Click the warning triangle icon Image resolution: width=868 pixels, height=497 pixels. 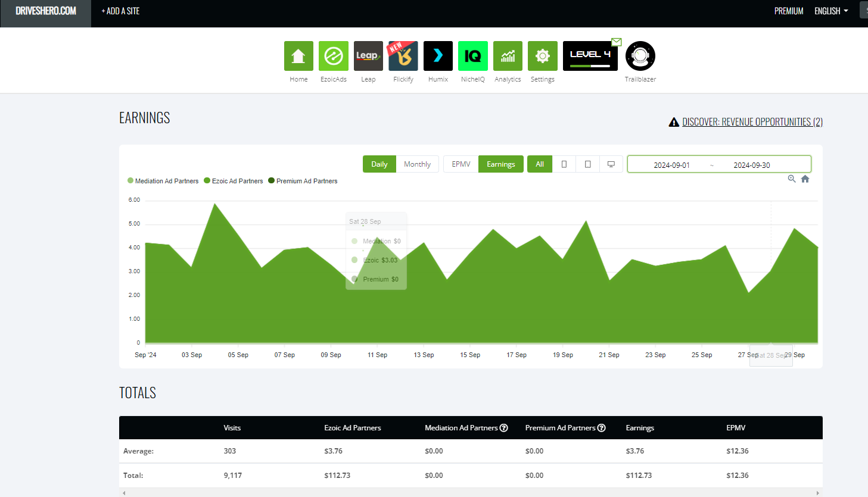pyautogui.click(x=674, y=122)
